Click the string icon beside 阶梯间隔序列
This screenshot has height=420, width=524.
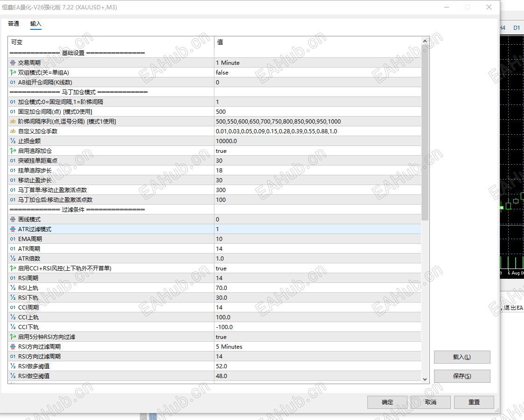point(13,121)
